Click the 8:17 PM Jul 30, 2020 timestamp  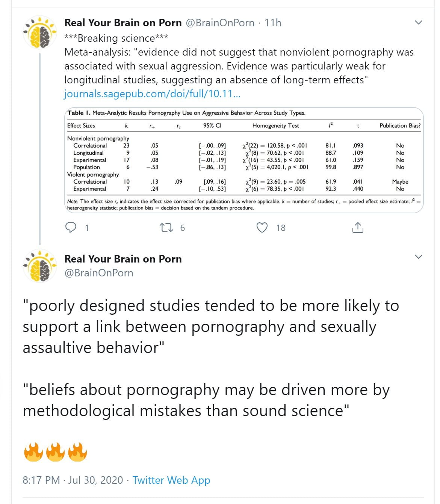[x=73, y=480]
